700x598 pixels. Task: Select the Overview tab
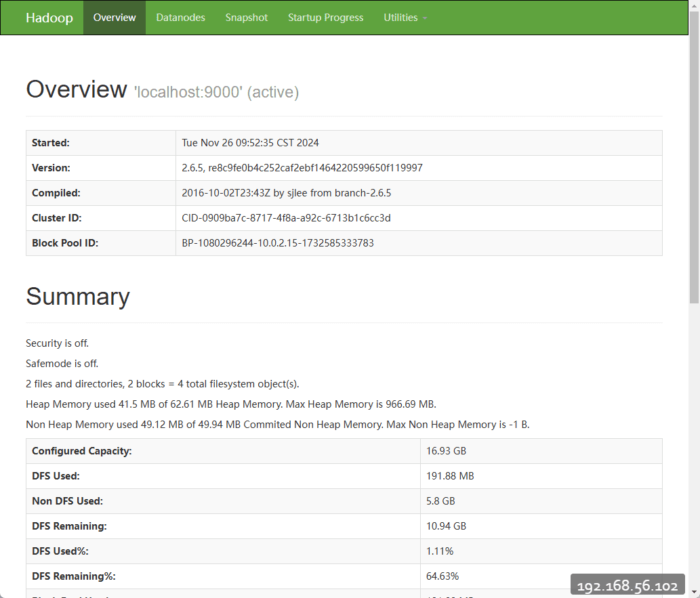coord(115,18)
